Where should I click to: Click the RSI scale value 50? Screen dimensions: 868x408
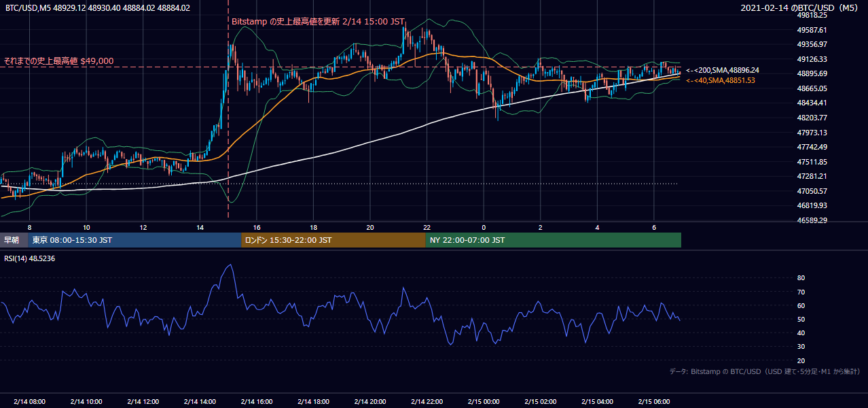(x=801, y=319)
